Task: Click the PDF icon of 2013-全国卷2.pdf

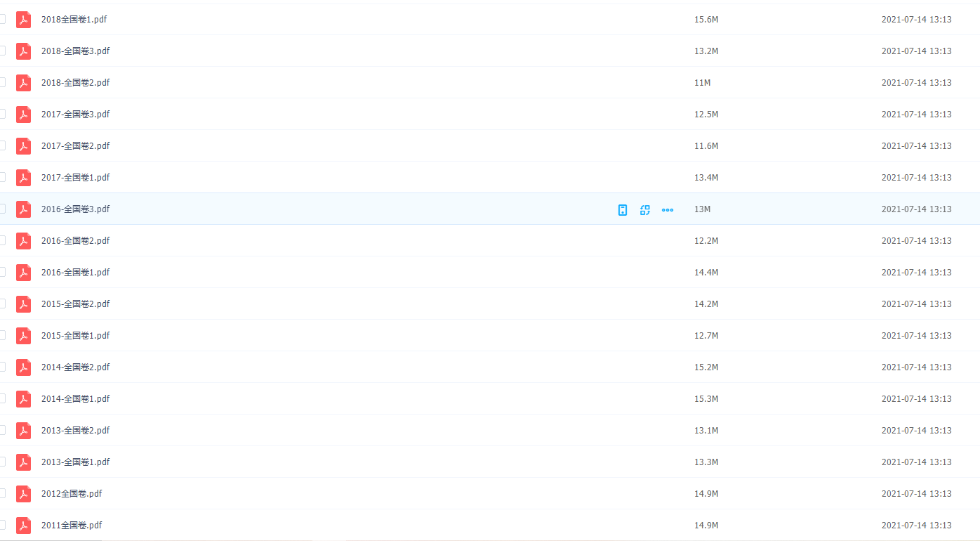Action: (24, 431)
